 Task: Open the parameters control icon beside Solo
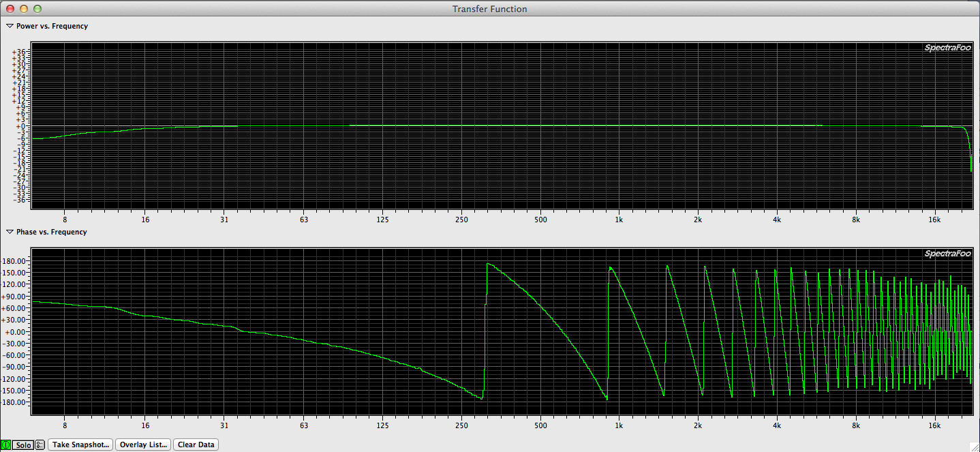pyautogui.click(x=40, y=445)
